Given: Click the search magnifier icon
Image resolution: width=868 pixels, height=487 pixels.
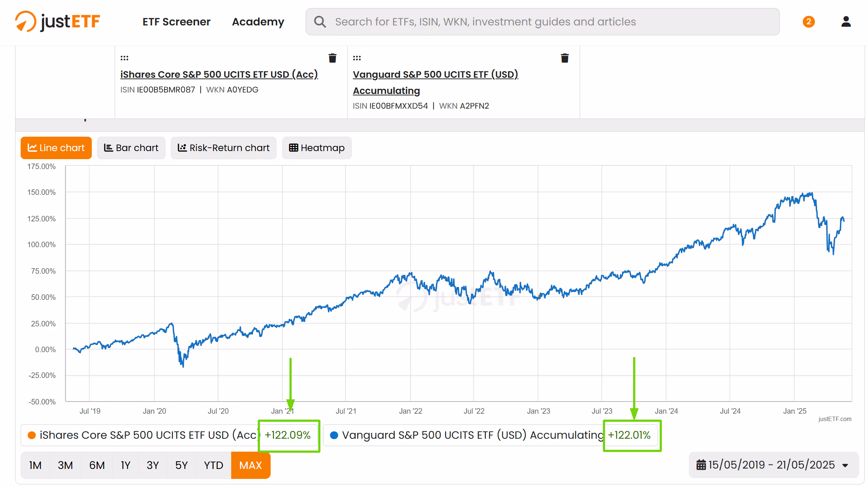Looking at the screenshot, I should pos(320,22).
